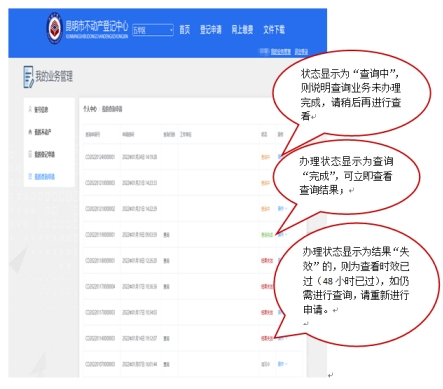443x389 pixels.
Task: Click the 我的业务管理 link in the header
Action: (281, 52)
